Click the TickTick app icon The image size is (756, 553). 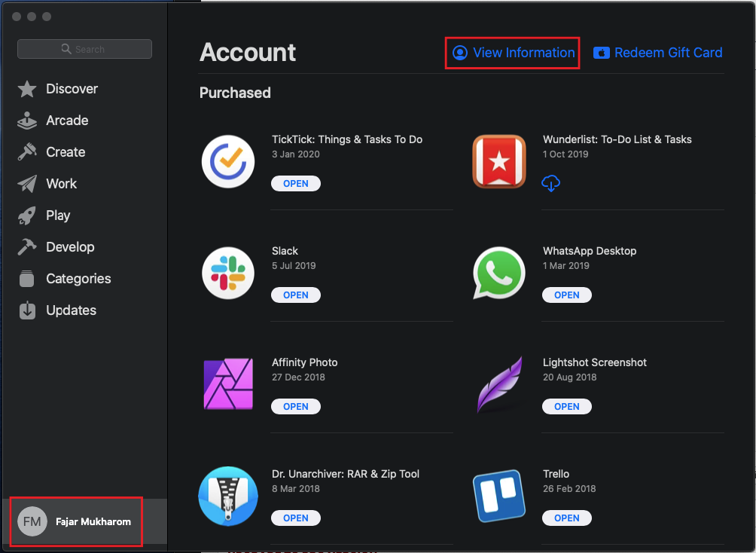tap(228, 162)
